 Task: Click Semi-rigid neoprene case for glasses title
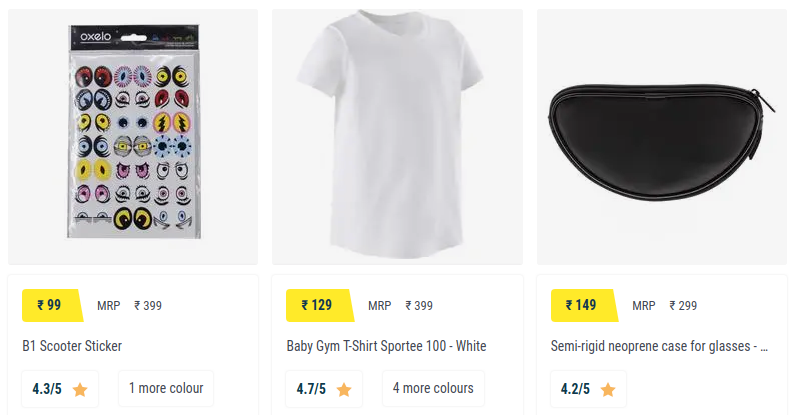[x=659, y=346]
